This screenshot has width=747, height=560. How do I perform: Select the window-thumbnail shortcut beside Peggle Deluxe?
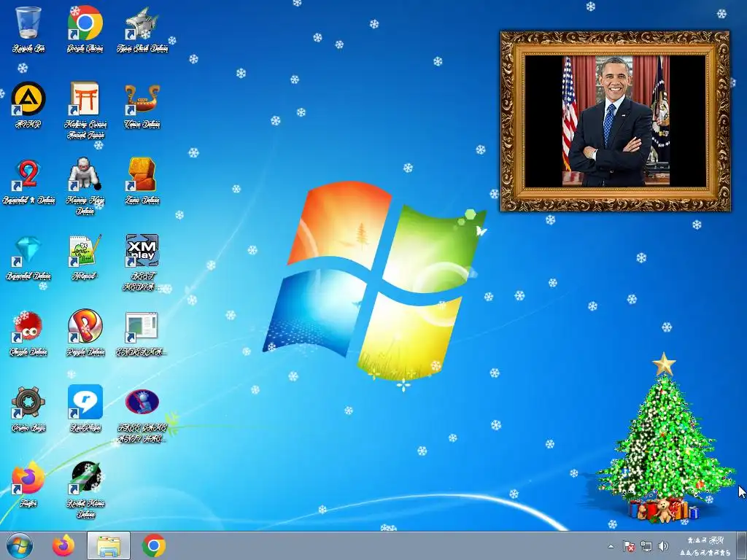click(x=142, y=333)
